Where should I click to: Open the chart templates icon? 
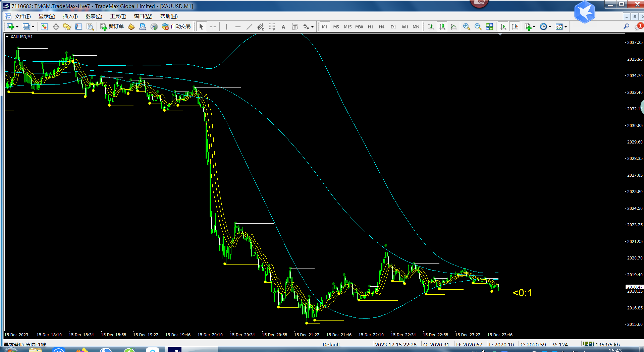559,26
